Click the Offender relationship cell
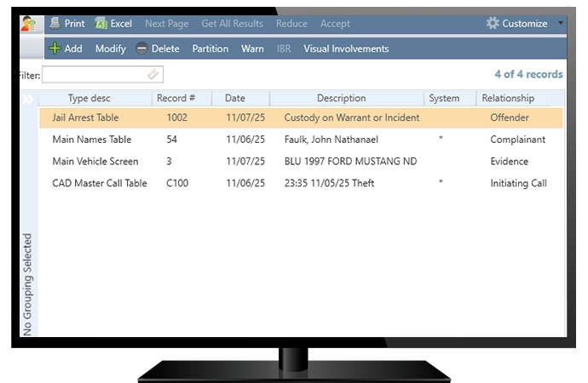 click(x=510, y=117)
